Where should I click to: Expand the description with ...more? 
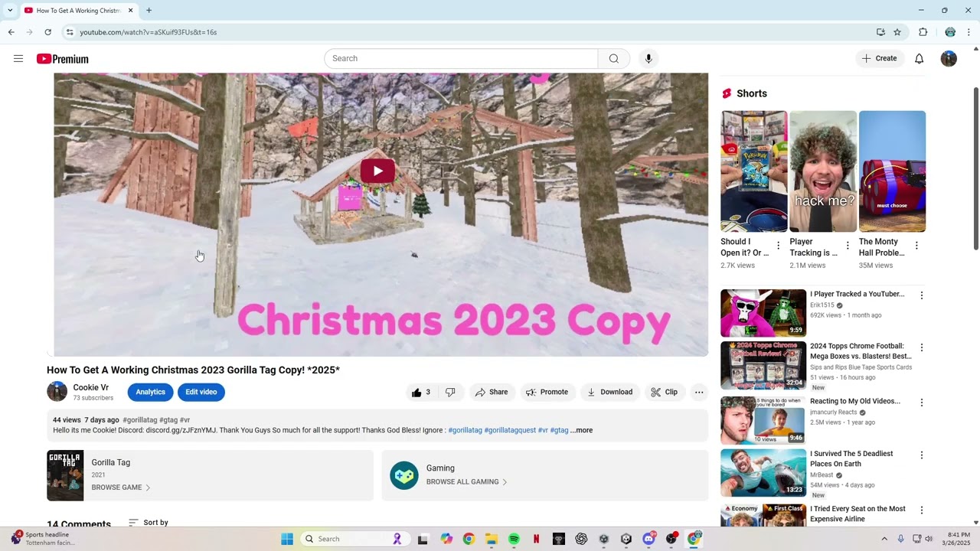click(582, 430)
